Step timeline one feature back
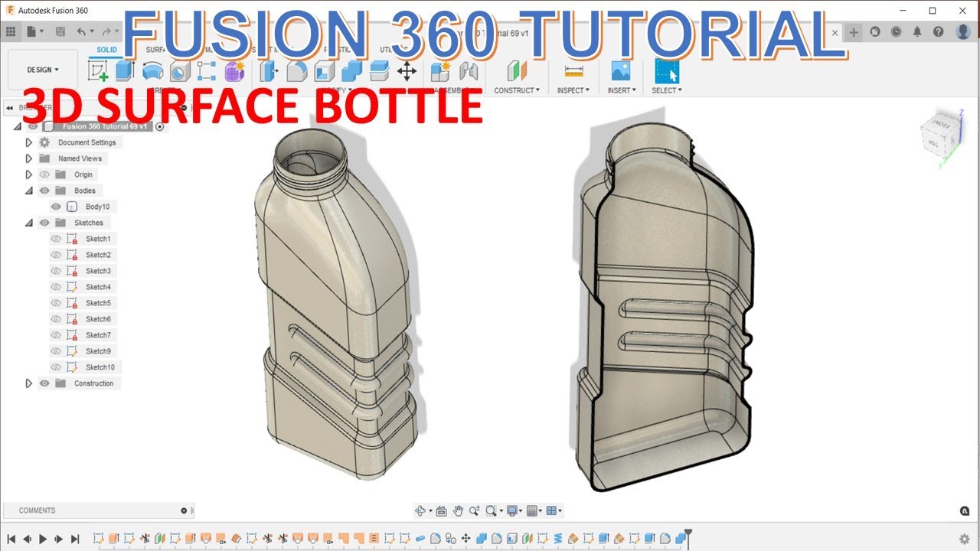 pyautogui.click(x=27, y=539)
